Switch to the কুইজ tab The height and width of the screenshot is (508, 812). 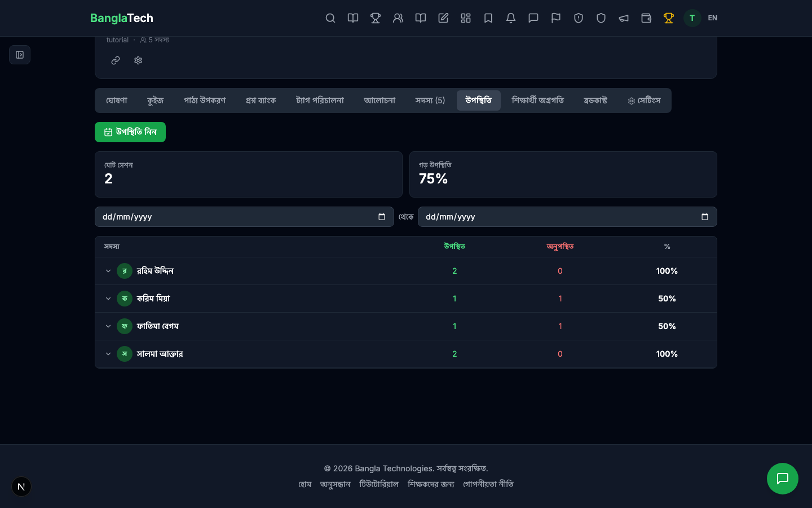click(155, 100)
